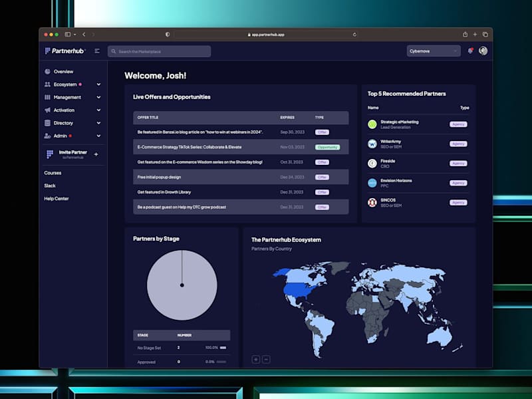
Task: Open the Strategic eMarketing partner
Action: [x=418, y=124]
